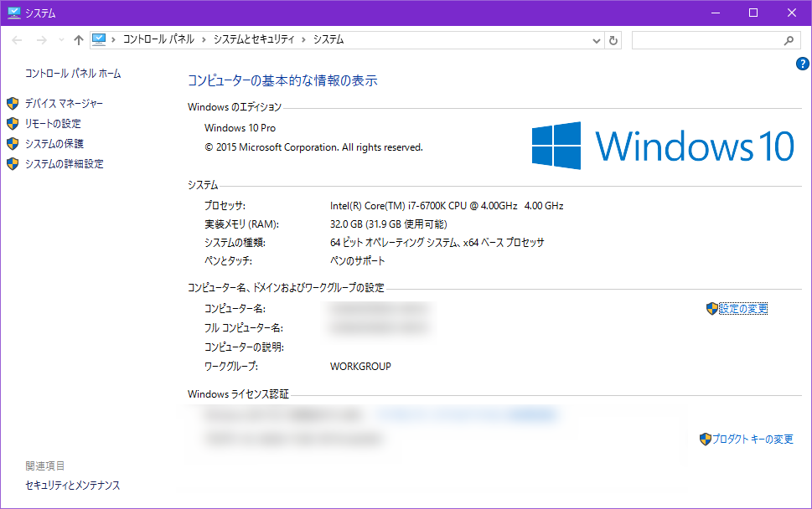The image size is (812, 509).
Task: Maximize the システム window
Action: click(x=753, y=13)
